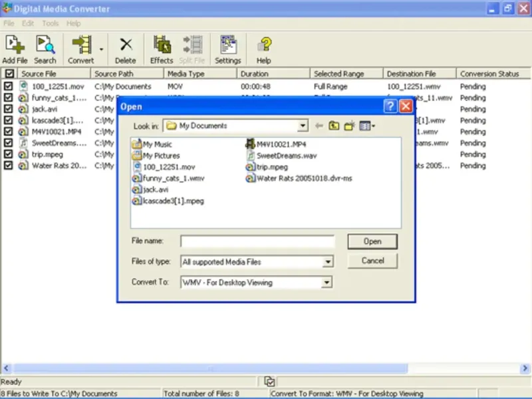Select 100_12251.mov in the Open dialog

pyautogui.click(x=164, y=167)
